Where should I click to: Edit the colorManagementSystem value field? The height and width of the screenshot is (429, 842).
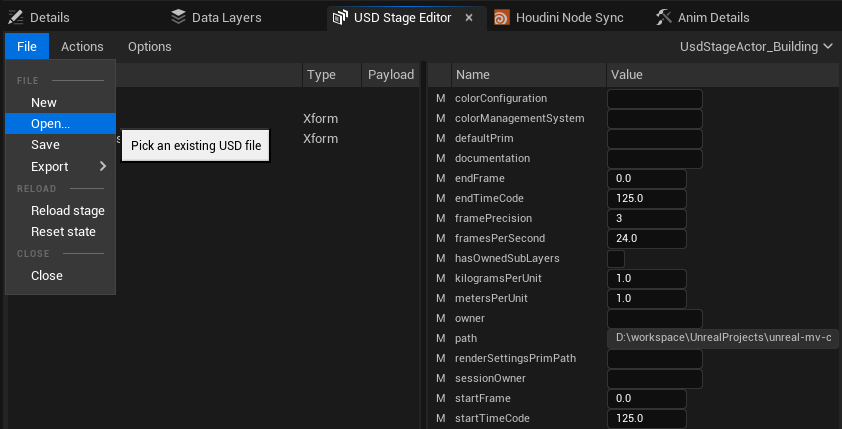655,119
